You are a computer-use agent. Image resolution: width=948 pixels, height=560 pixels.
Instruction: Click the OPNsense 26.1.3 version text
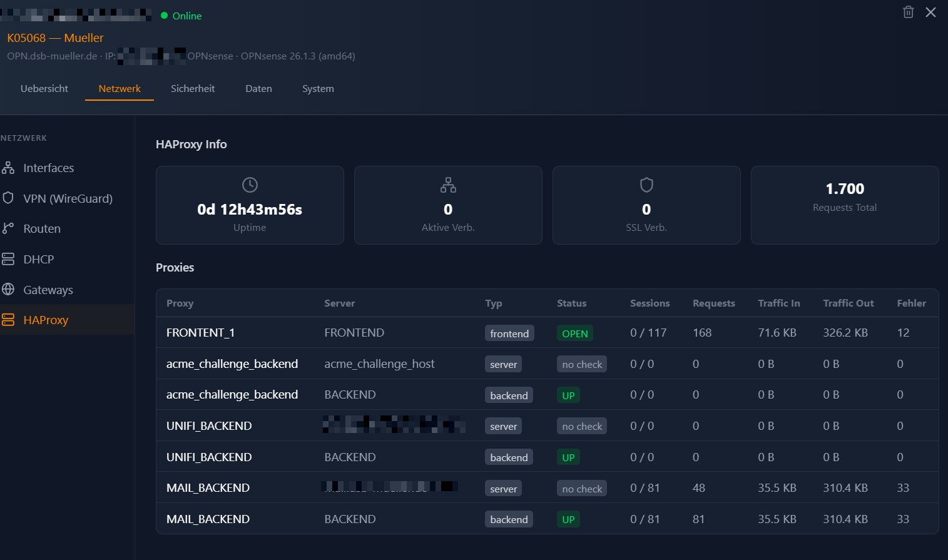tap(298, 56)
